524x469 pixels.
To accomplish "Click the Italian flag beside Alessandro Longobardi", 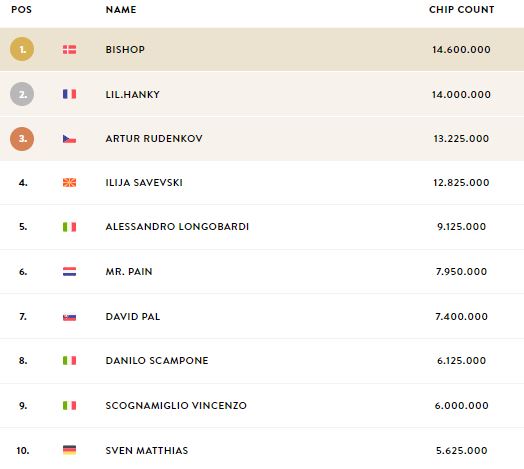I will [x=70, y=227].
